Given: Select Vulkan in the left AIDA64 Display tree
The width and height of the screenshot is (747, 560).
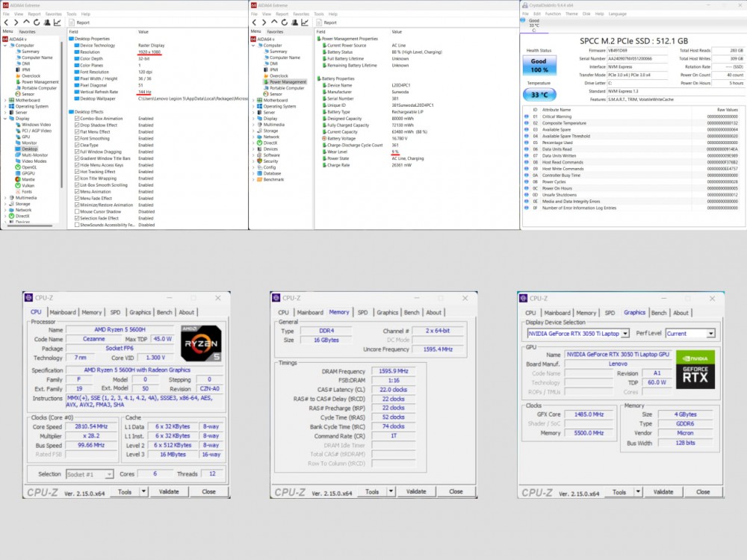Looking at the screenshot, I should click(29, 185).
